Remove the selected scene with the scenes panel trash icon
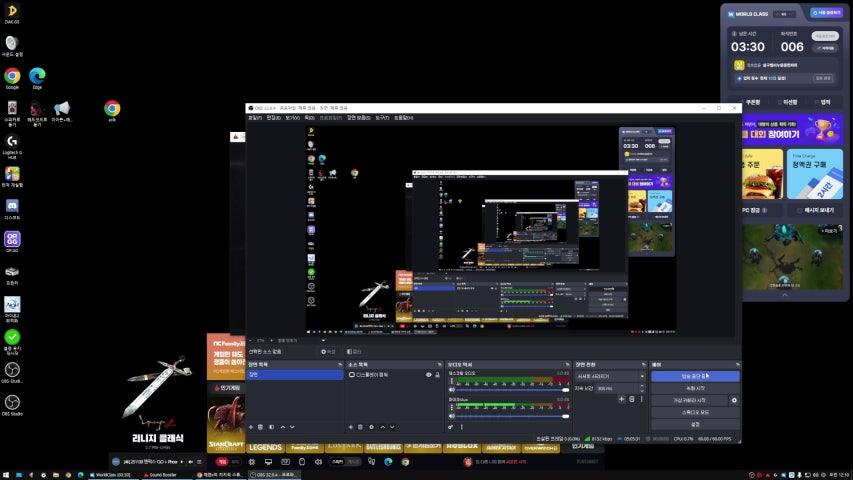Screen dimensions: 853x480 pyautogui.click(x=261, y=427)
